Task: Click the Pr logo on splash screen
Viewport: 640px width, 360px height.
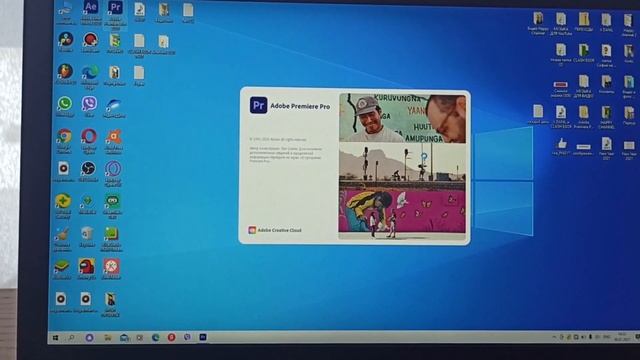Action: coord(258,105)
